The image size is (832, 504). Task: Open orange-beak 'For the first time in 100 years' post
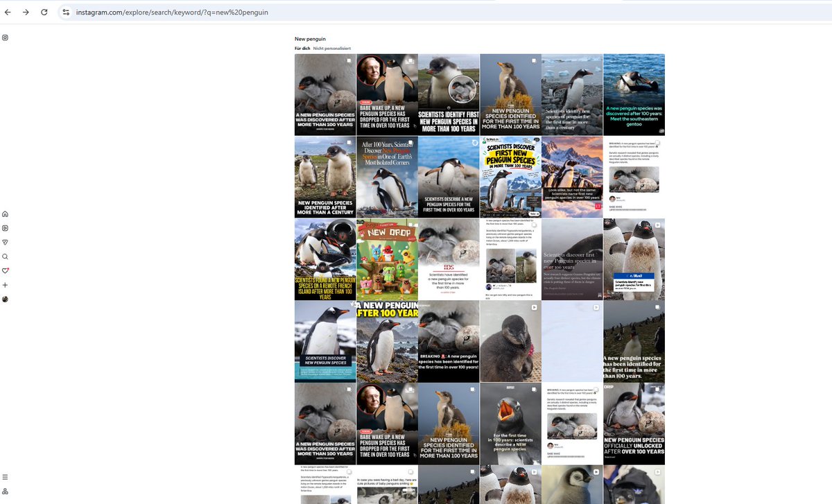click(510, 424)
